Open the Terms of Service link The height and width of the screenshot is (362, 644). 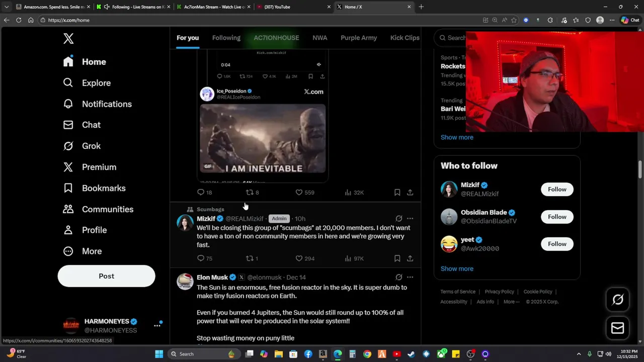pos(458,292)
